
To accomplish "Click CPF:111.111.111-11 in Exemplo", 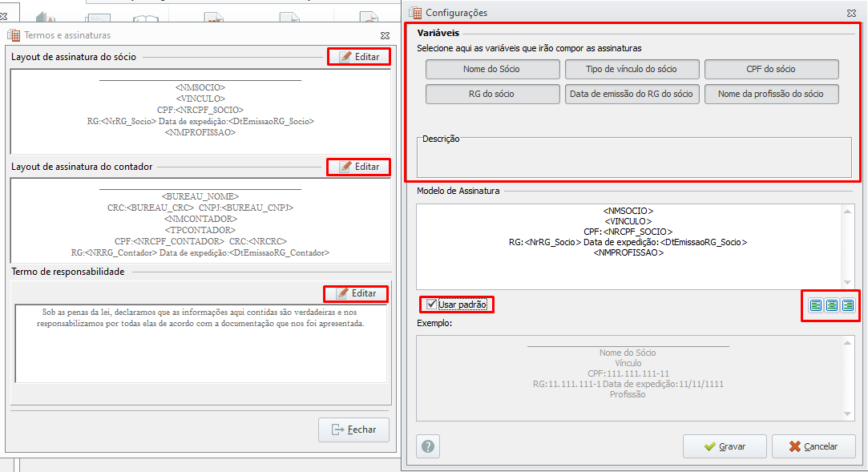I will (628, 373).
